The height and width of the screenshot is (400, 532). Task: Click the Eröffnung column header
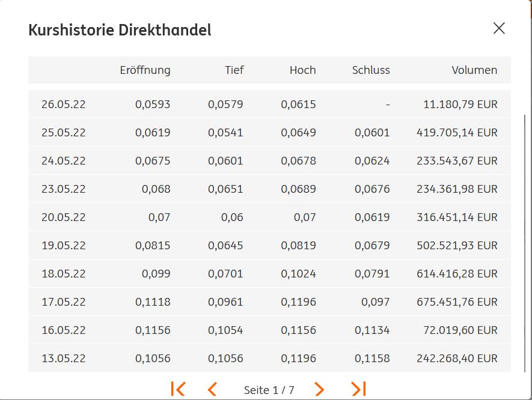click(145, 70)
